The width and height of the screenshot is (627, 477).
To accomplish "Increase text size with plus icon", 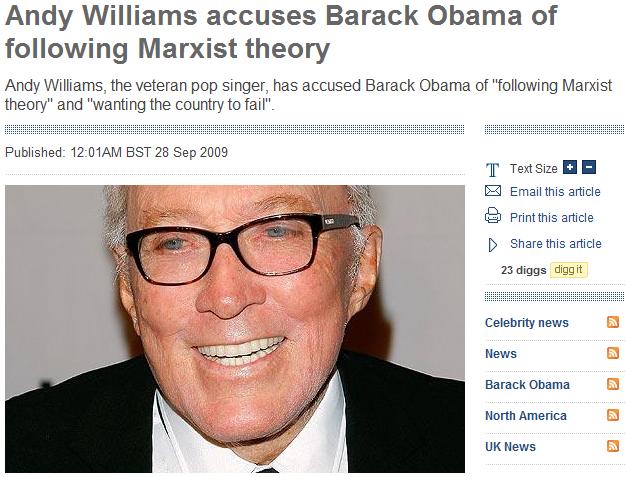I will tap(569, 167).
